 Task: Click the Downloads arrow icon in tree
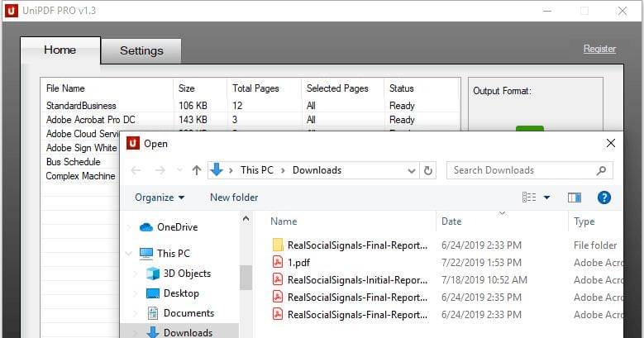point(153,332)
